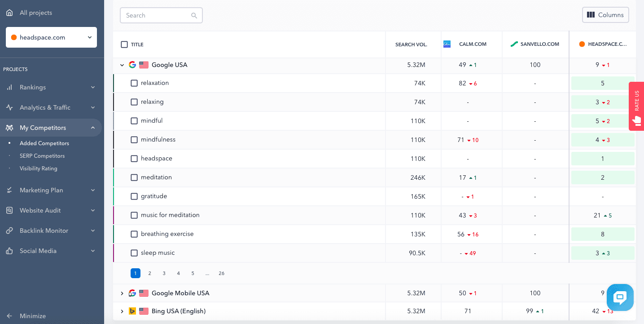Go to pagination page 2
The image size is (644, 324).
150,273
